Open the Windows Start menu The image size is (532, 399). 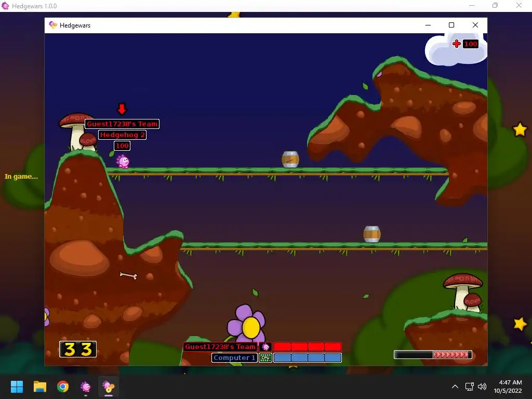17,387
